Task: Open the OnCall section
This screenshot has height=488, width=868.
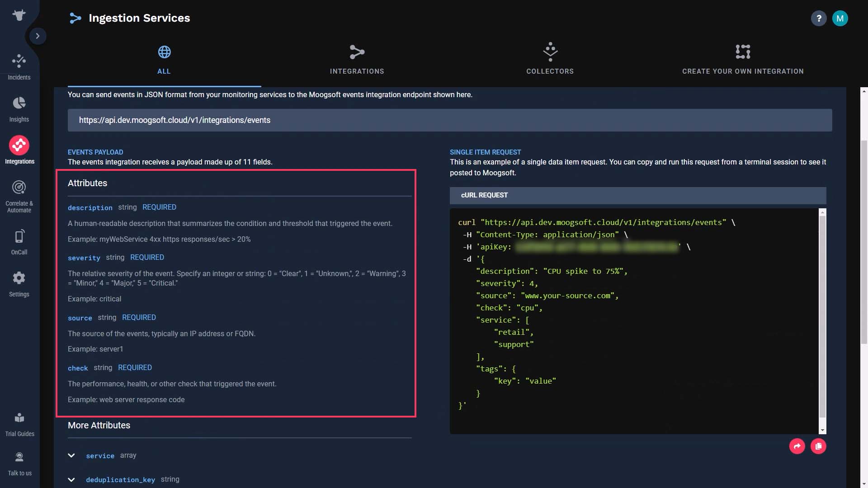Action: coord(19,242)
